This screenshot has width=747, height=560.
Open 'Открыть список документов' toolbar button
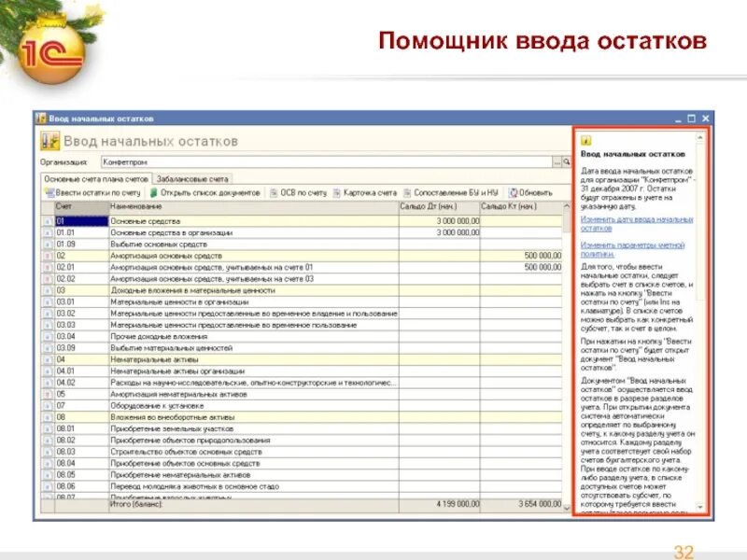tap(204, 193)
